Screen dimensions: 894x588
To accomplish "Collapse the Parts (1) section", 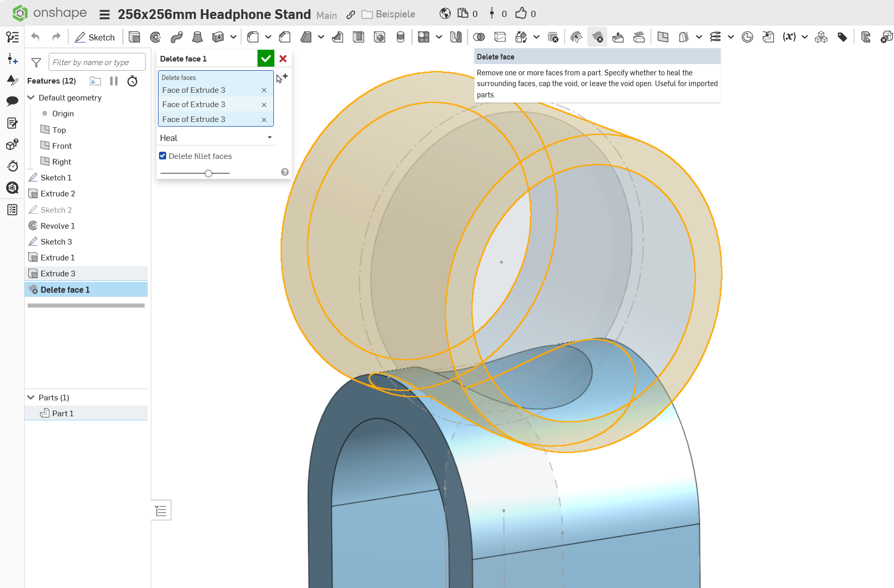I will 31,397.
